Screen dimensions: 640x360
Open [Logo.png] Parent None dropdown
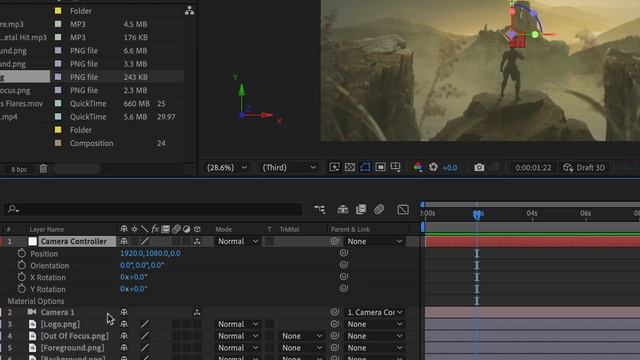(375, 324)
